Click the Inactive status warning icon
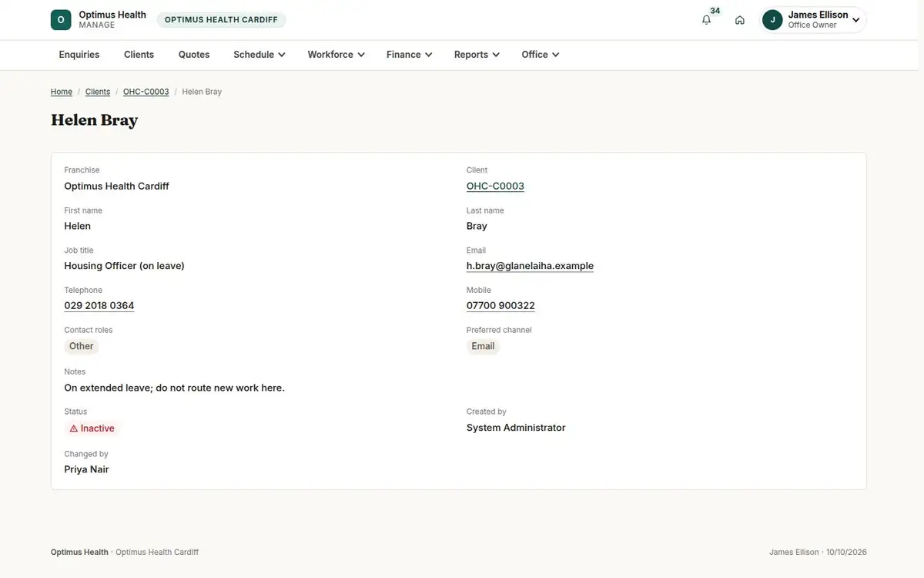 pos(74,428)
